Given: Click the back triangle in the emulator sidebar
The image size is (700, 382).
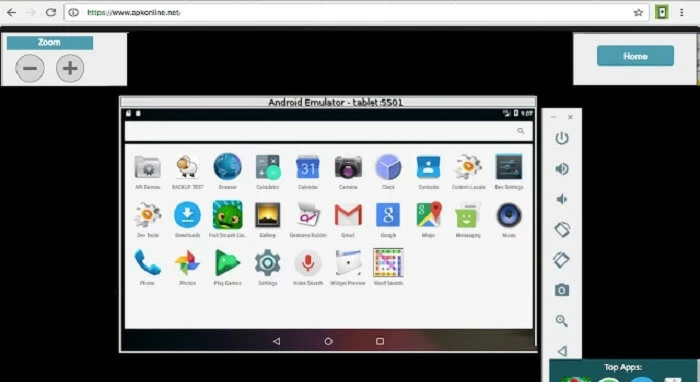Looking at the screenshot, I should [562, 351].
